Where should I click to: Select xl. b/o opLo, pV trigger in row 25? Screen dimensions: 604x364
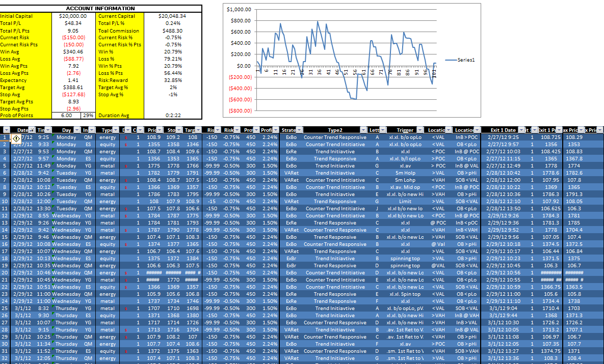pos(405,308)
